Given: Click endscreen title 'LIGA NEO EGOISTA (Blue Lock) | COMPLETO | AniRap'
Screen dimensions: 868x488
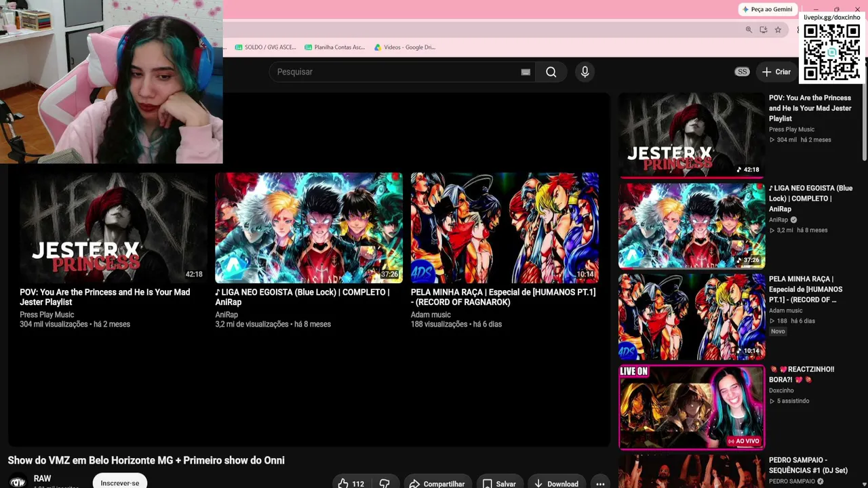Looking at the screenshot, I should click(x=302, y=297).
